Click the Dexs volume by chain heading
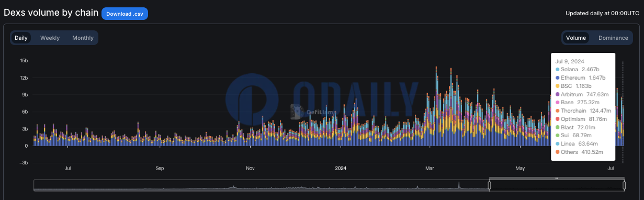Viewport: 644px width, 200px height. (51, 13)
